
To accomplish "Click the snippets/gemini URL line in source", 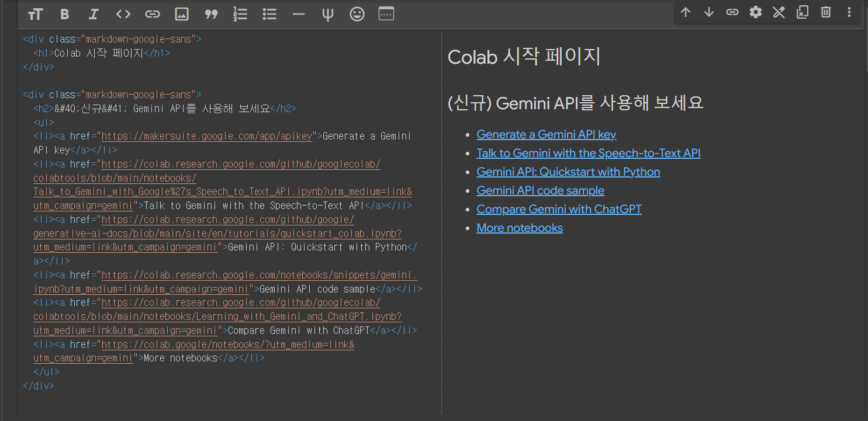I will [x=259, y=275].
